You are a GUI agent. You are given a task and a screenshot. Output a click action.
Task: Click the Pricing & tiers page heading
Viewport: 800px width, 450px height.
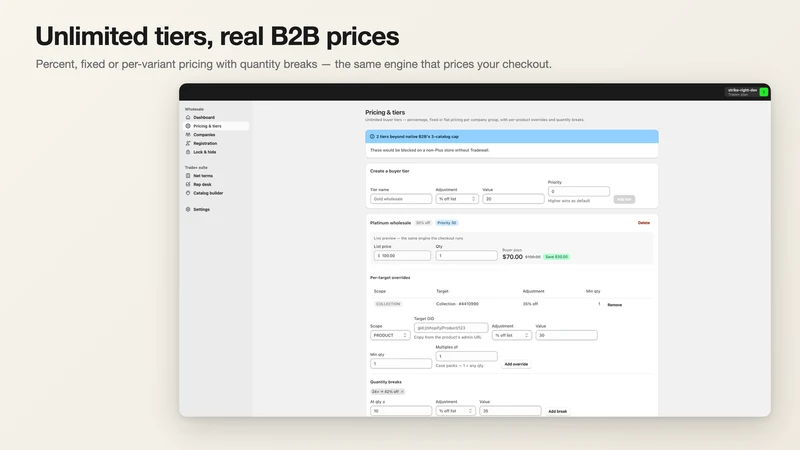pyautogui.click(x=385, y=112)
